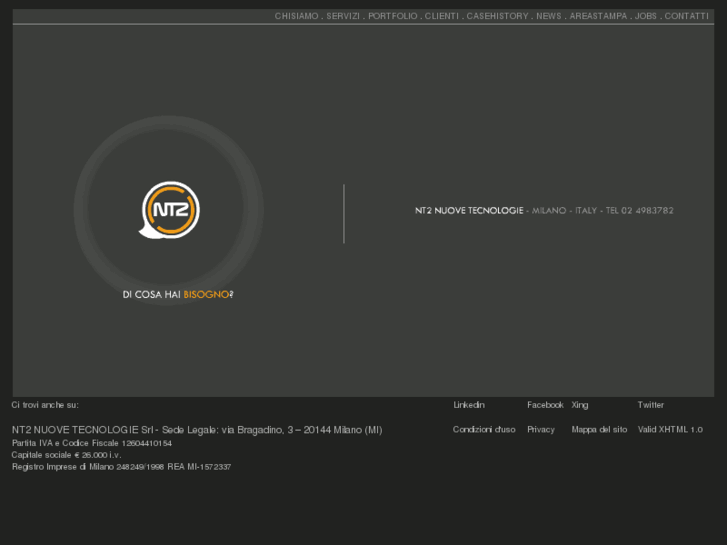The width and height of the screenshot is (727, 545).
Task: Click the Valid XHTML 1.0 link
Action: [670, 430]
